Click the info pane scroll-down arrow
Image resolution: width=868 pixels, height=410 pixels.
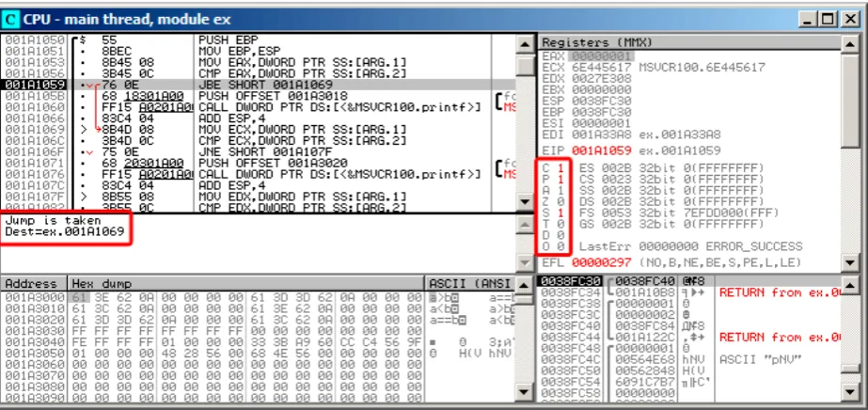(524, 262)
